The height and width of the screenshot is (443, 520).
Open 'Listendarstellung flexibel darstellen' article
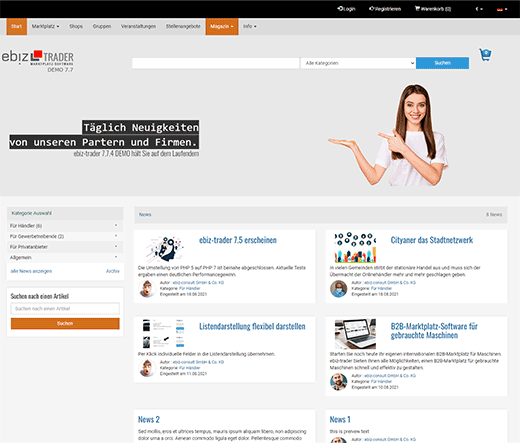(252, 326)
